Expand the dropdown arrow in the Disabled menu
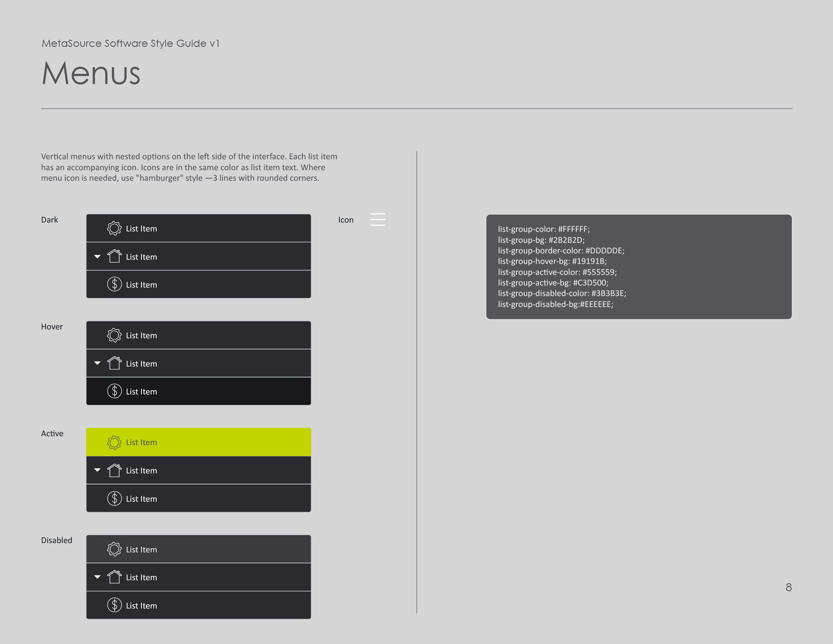Viewport: 833px width, 644px height. (x=98, y=576)
